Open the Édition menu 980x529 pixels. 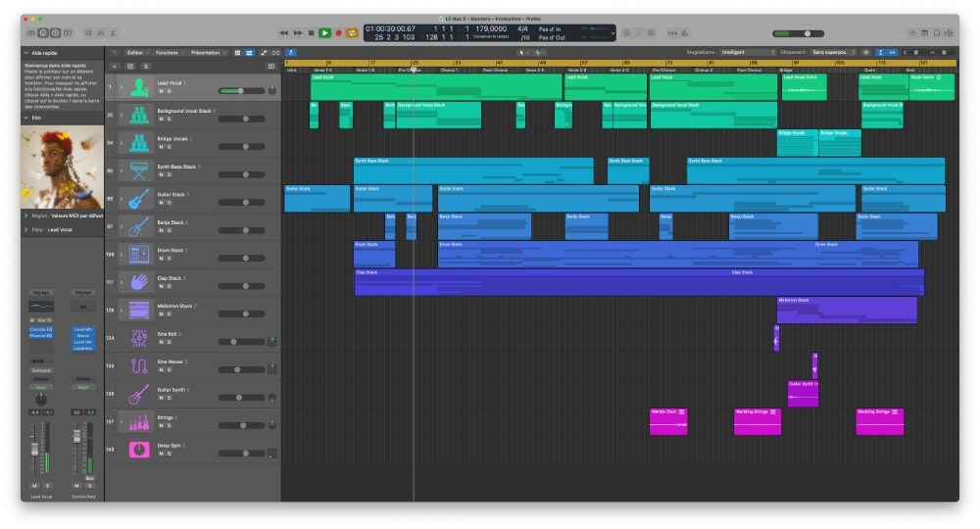(x=137, y=52)
